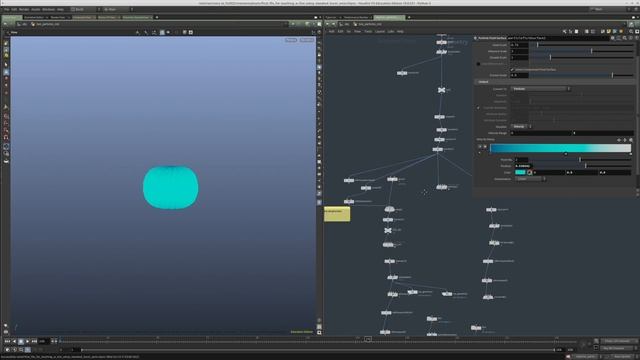
Task: Open the parameter pane gear menu
Action: click(x=613, y=38)
